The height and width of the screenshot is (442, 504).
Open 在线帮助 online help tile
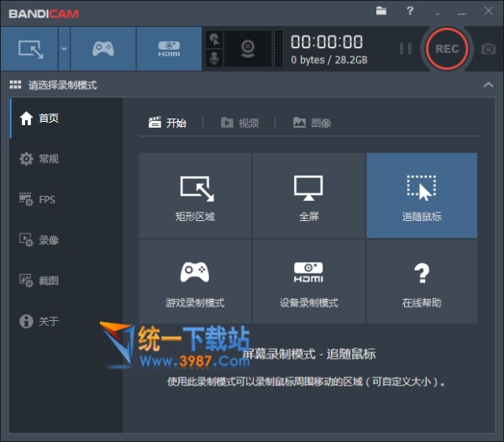(x=422, y=282)
